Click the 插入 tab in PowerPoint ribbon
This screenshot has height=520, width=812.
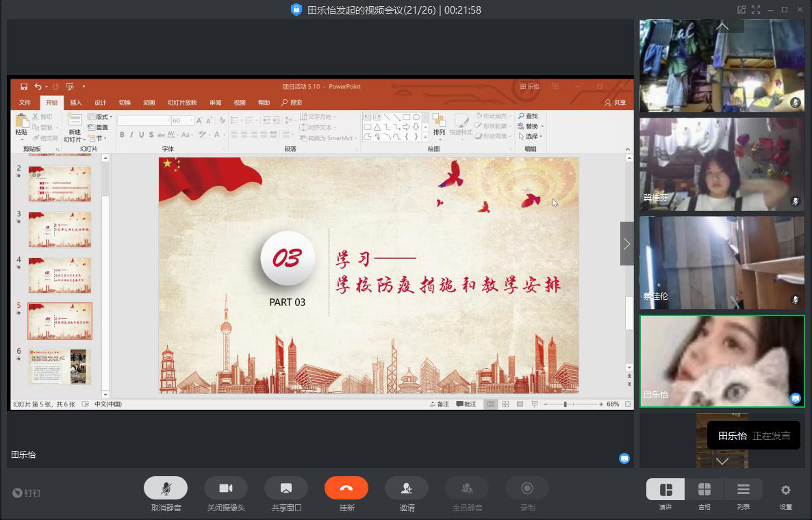click(76, 103)
